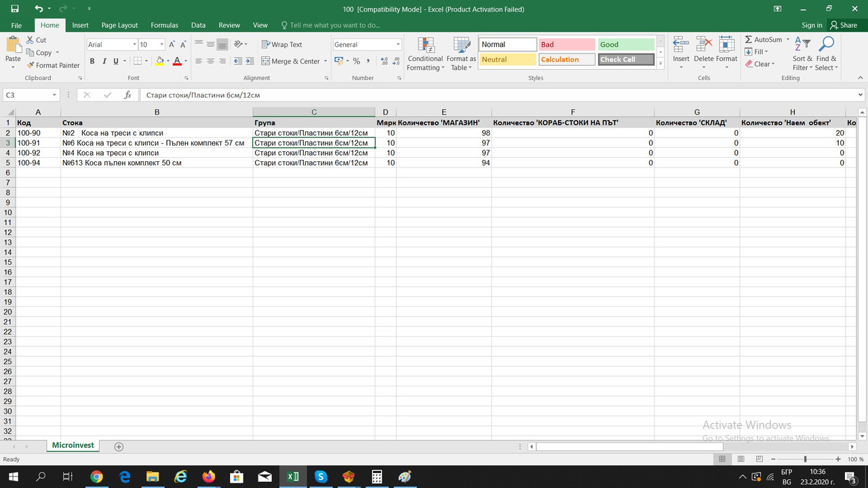Click the Accounting Number Format icon

[x=338, y=61]
